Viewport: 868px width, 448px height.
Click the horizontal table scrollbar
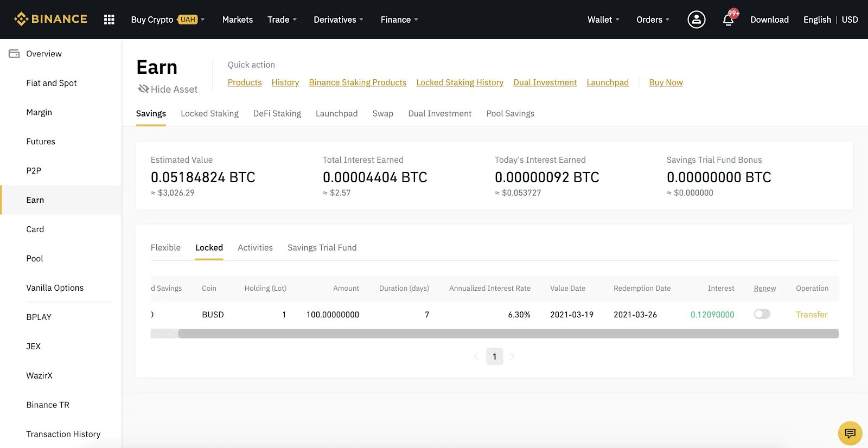coord(508,334)
